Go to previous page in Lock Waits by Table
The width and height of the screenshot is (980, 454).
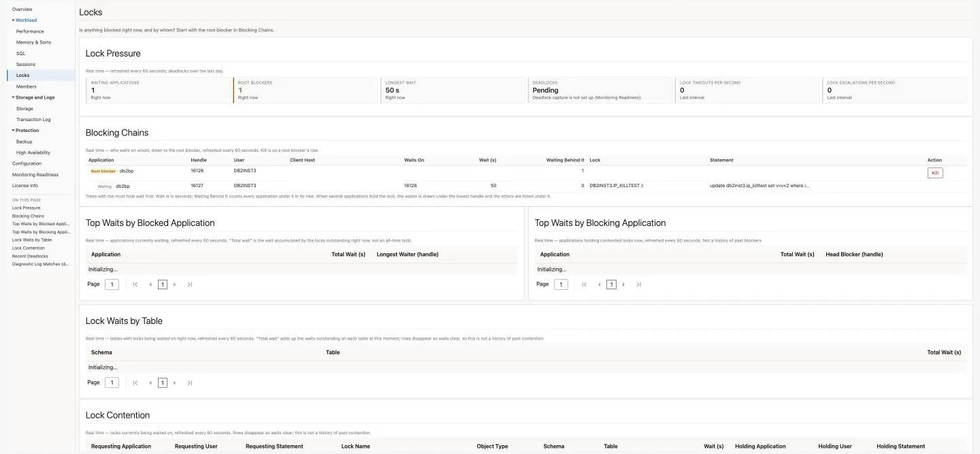tap(150, 383)
